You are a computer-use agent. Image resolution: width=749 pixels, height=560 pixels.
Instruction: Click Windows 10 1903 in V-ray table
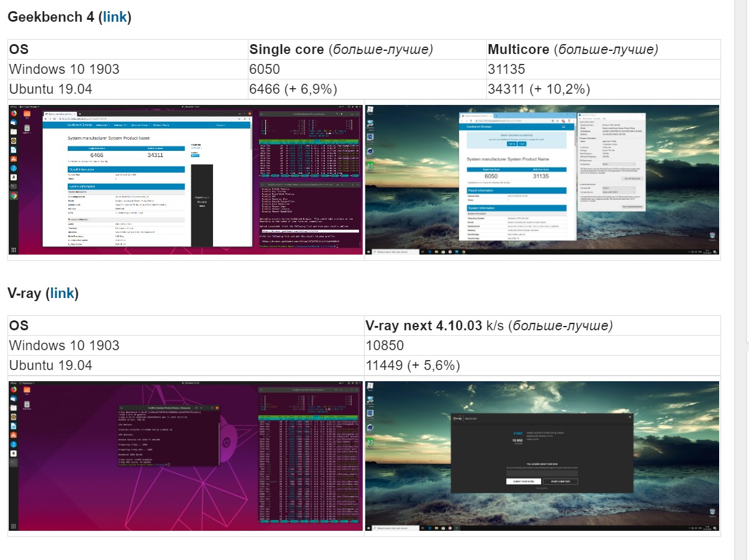click(65, 346)
